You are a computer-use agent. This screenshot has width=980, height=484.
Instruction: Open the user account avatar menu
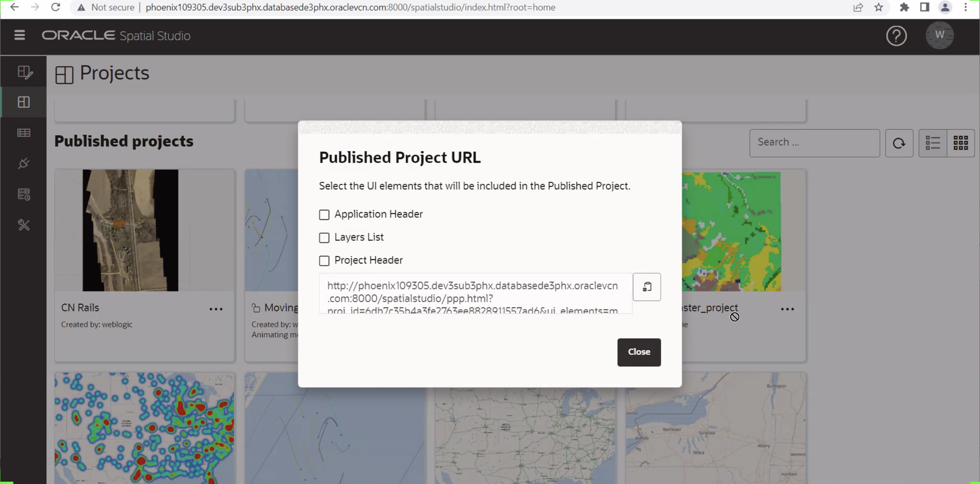(x=939, y=35)
